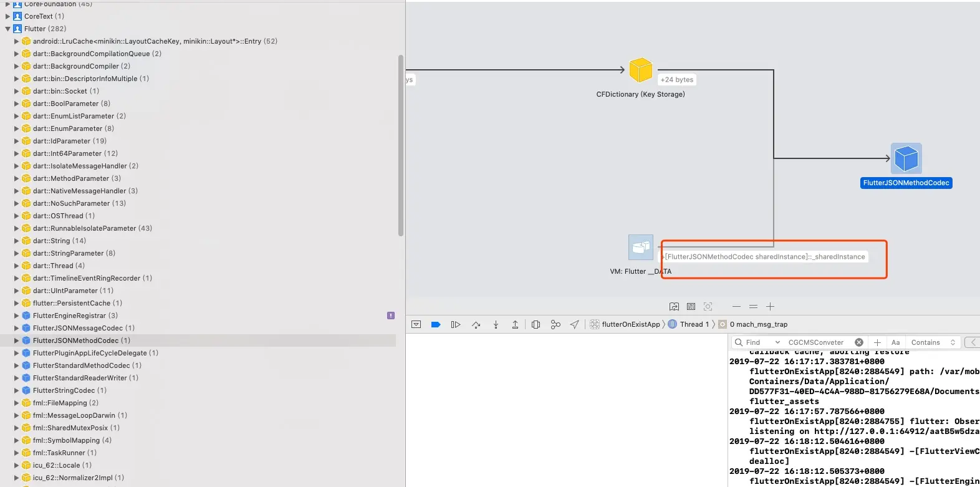The width and height of the screenshot is (980, 487).
Task: Open 0 mach_msg_trap frame in jump bar
Action: click(x=753, y=324)
